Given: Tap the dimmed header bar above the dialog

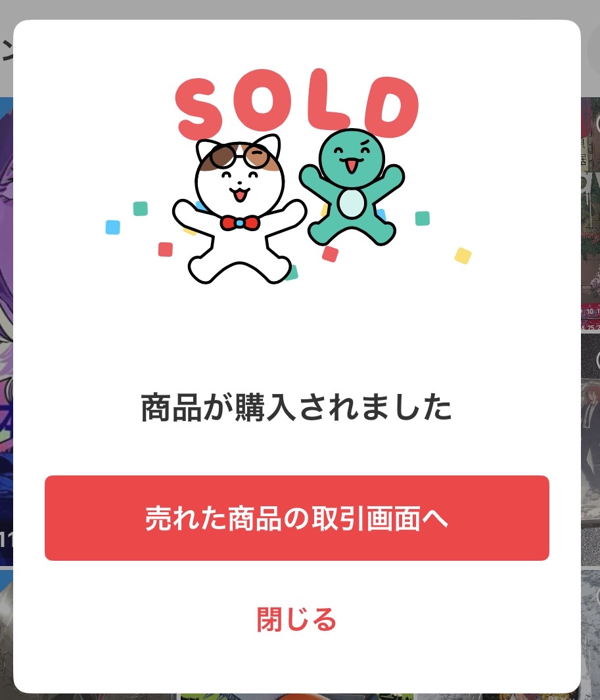Looking at the screenshot, I should point(300,9).
